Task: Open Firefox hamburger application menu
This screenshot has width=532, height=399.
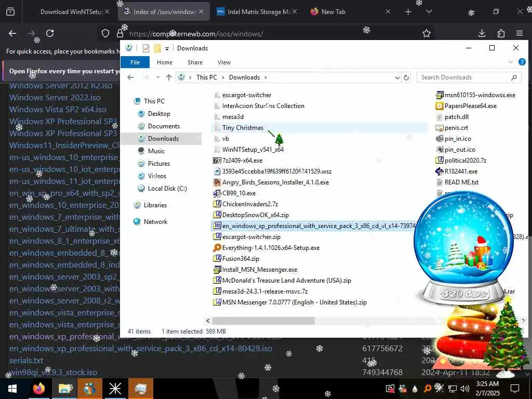Action: tap(520, 33)
